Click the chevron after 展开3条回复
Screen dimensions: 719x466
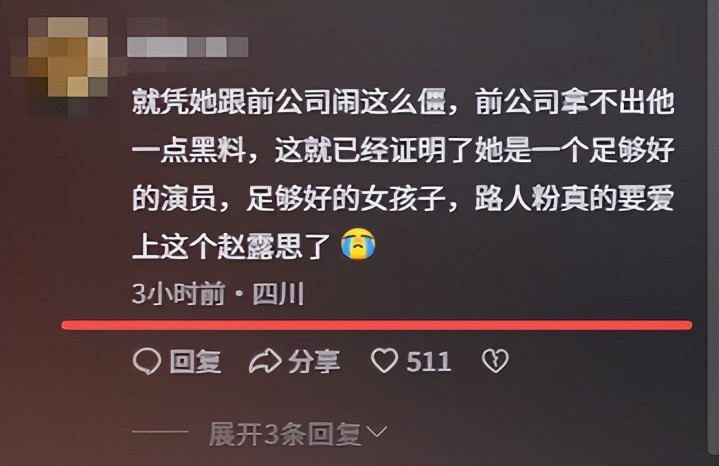377,432
